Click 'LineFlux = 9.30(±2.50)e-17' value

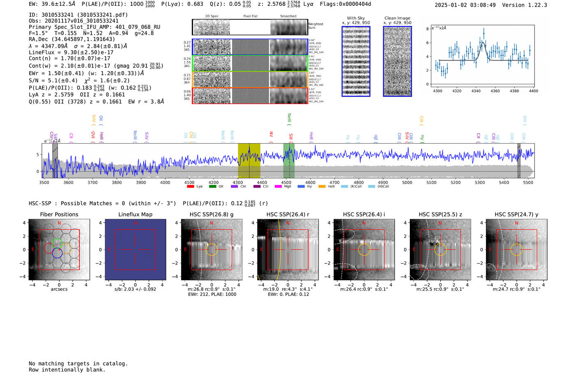(71, 52)
